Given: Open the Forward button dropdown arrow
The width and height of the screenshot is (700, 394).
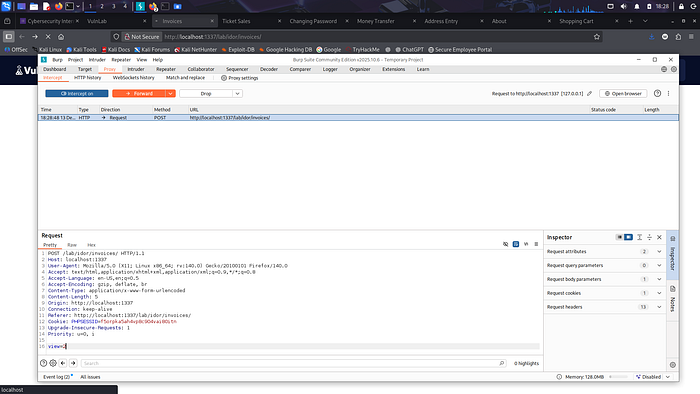Looking at the screenshot, I should pos(171,94).
